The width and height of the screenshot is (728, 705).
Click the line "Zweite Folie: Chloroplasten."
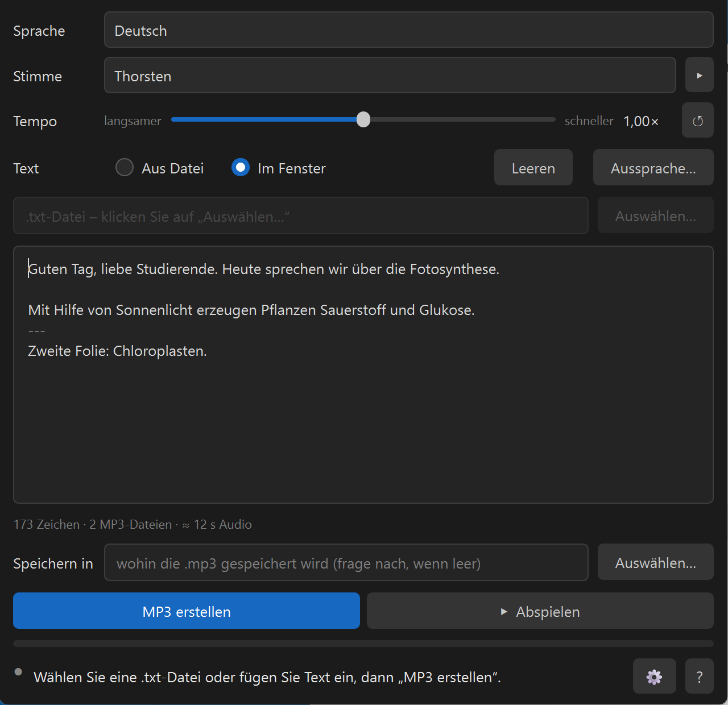[x=117, y=351]
